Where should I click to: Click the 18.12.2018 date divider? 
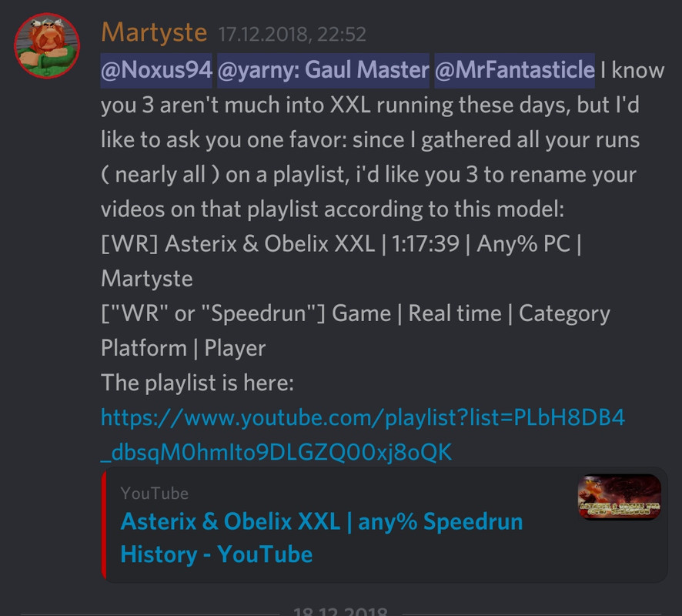340,611
